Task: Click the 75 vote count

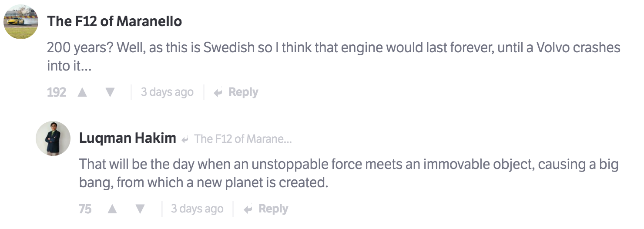Action: pos(85,209)
